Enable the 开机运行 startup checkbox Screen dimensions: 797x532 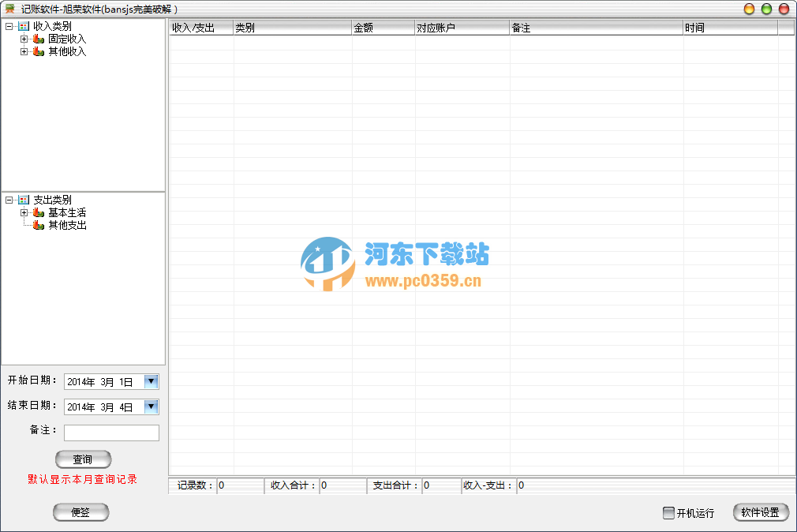667,512
